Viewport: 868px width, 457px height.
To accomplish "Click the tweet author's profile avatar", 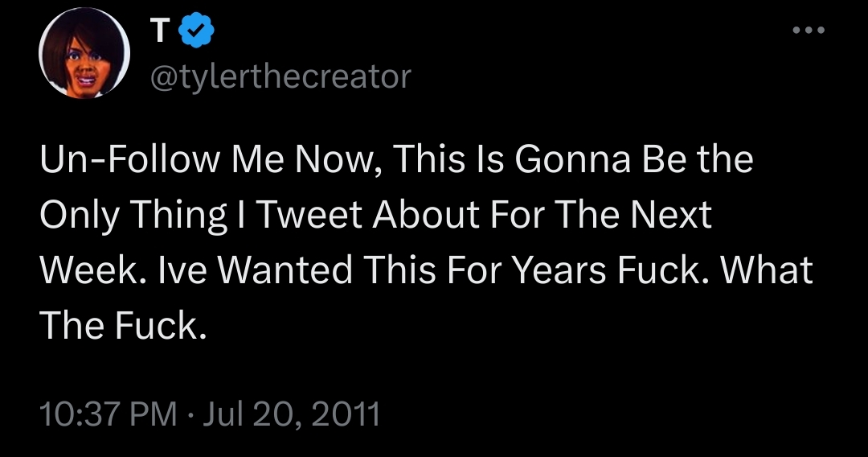I will point(86,56).
